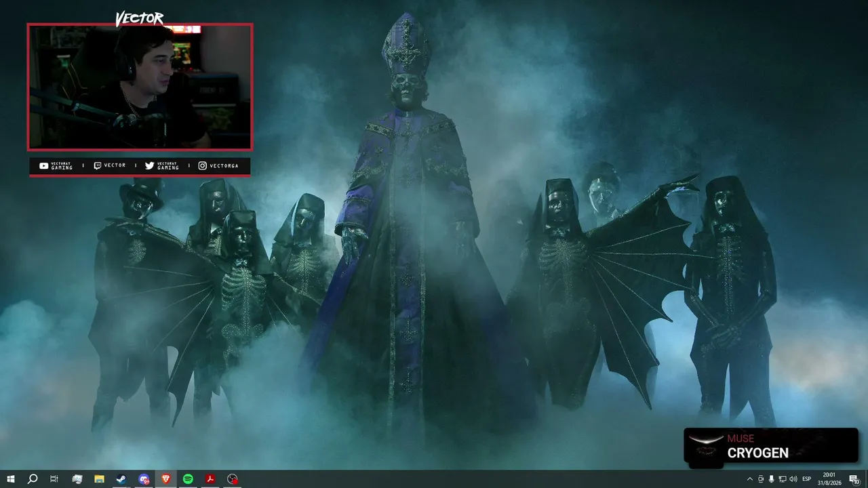Open File Explorer from the taskbar
Screen dimensions: 868x488
[99, 479]
